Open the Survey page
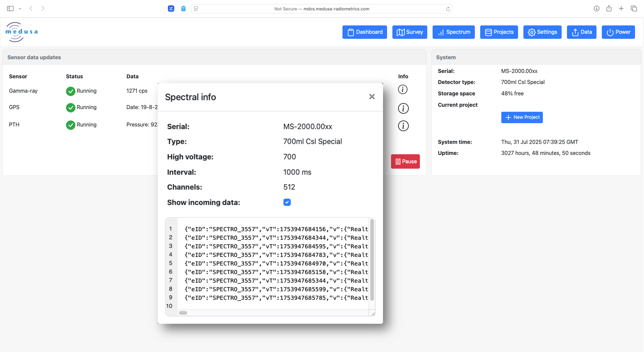Screen dimensions: 644x362 [x=409, y=32]
